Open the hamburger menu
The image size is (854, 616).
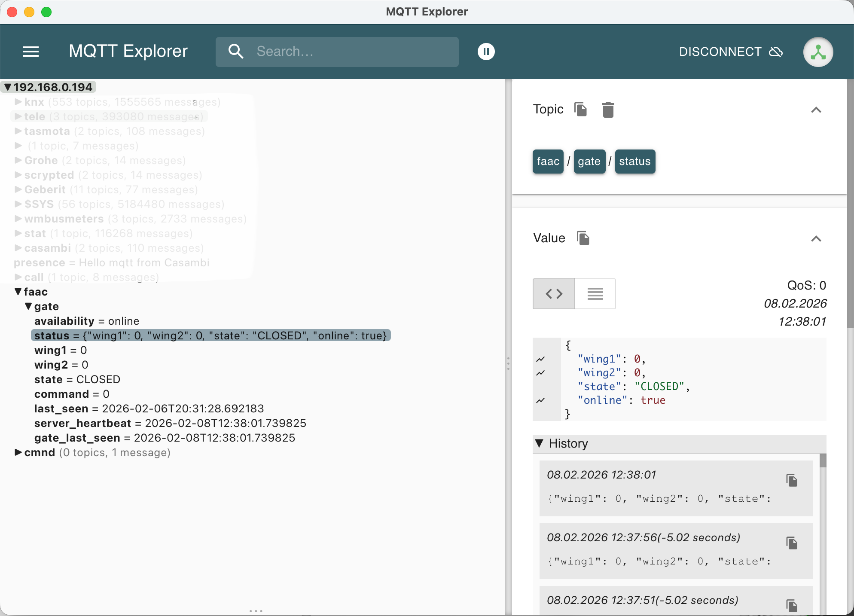(x=31, y=52)
